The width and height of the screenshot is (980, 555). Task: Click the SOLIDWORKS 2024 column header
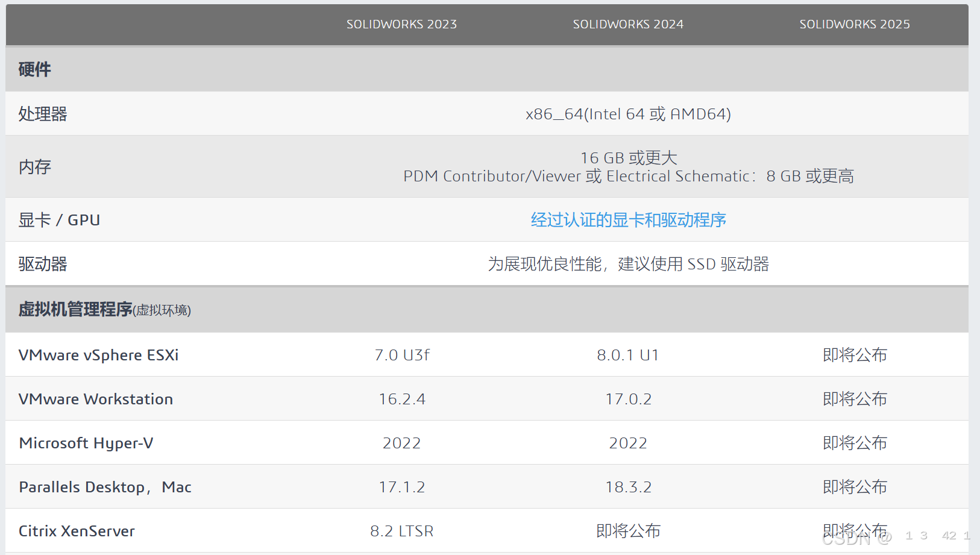point(628,24)
